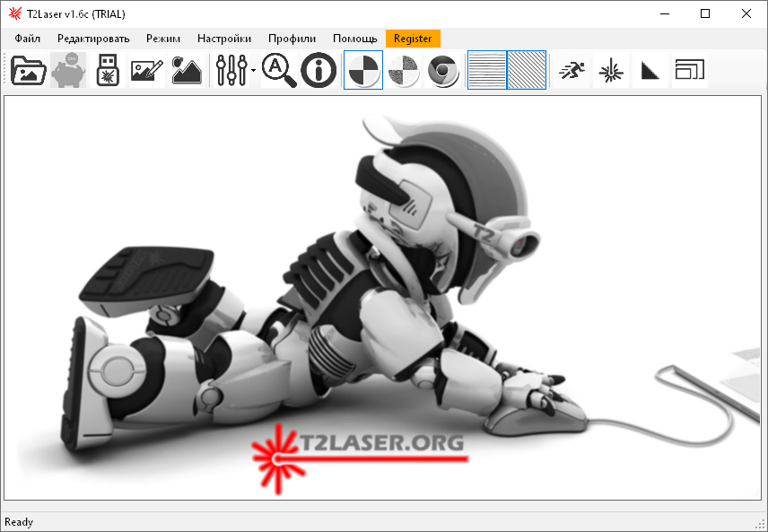This screenshot has height=532, width=768.
Task: Click the Ready status text
Action: (19, 522)
